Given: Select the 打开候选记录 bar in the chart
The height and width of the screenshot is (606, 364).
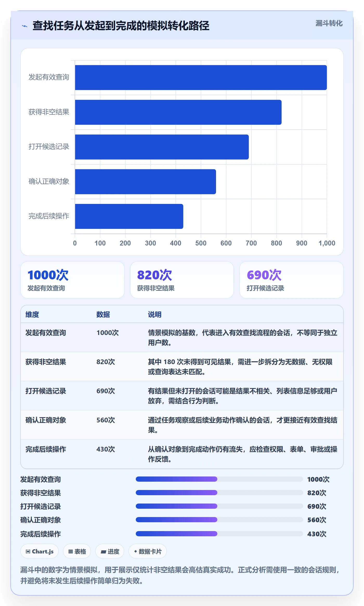Looking at the screenshot, I should (x=162, y=147).
